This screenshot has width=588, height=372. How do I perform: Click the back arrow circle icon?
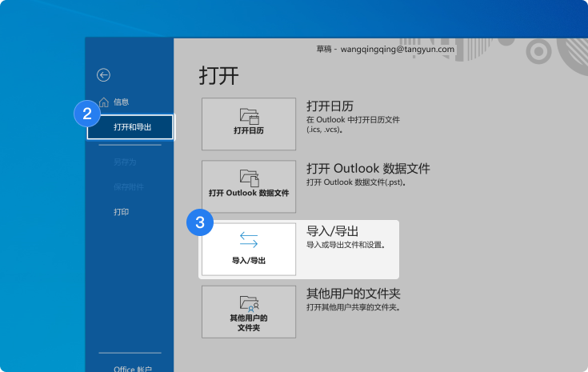tap(103, 75)
